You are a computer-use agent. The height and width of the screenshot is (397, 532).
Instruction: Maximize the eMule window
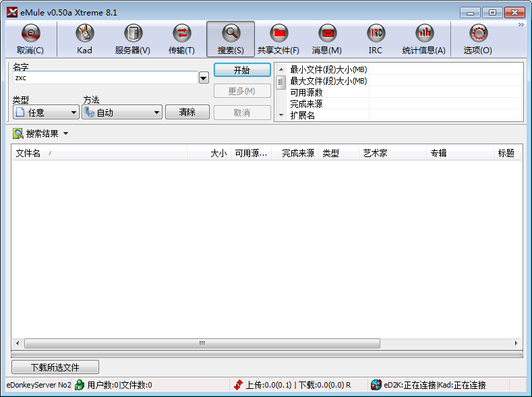click(492, 13)
